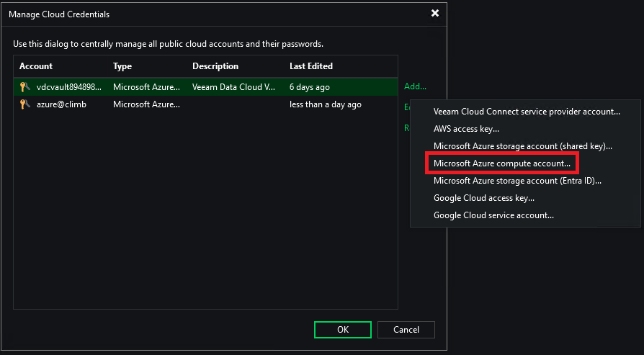This screenshot has height=355, width=644.
Task: Click the Add... link
Action: point(415,86)
